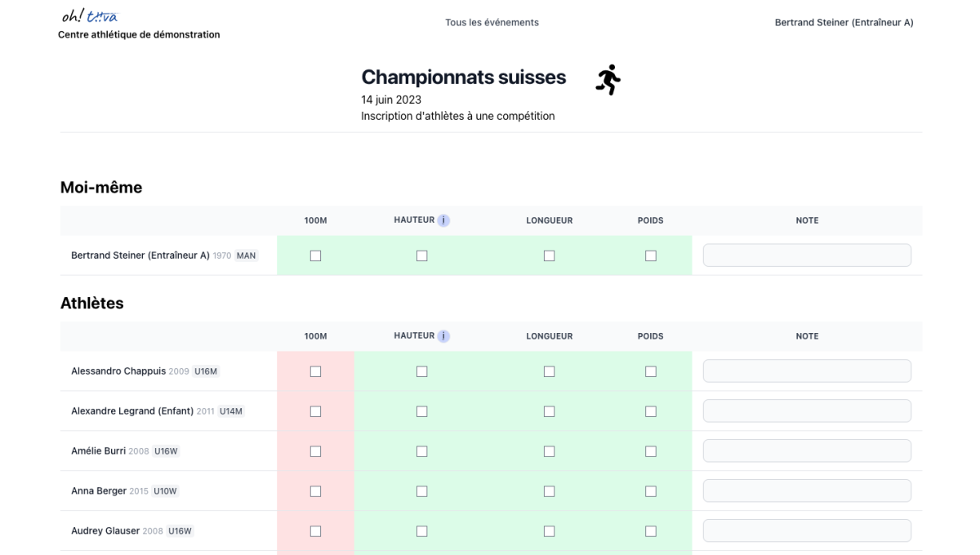Enable Longueur for Amélie Burri

pyautogui.click(x=550, y=452)
